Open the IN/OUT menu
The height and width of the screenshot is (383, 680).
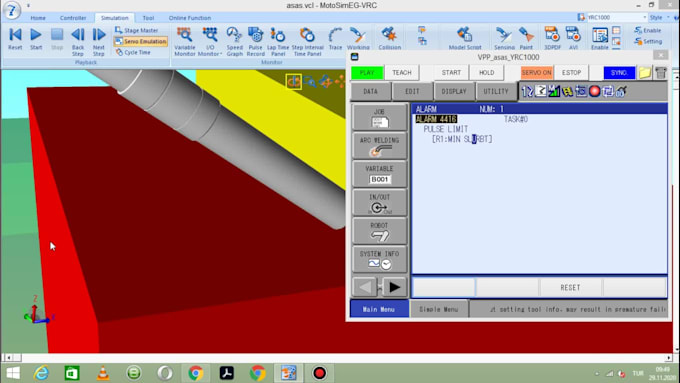[379, 203]
